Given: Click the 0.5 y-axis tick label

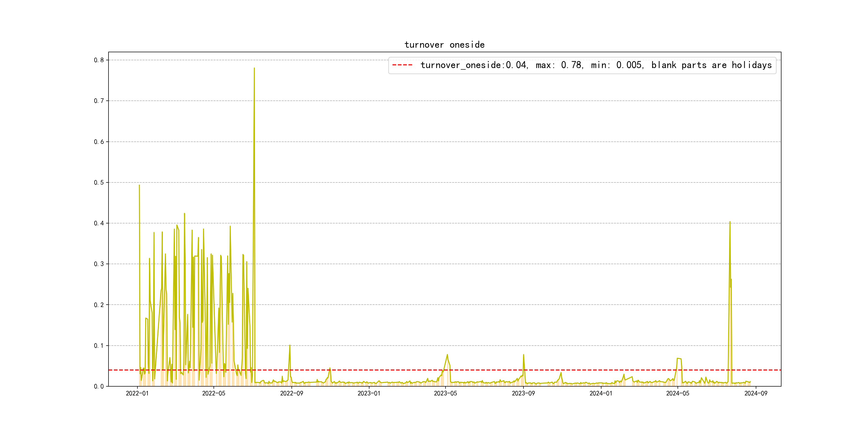Looking at the screenshot, I should (x=99, y=182).
